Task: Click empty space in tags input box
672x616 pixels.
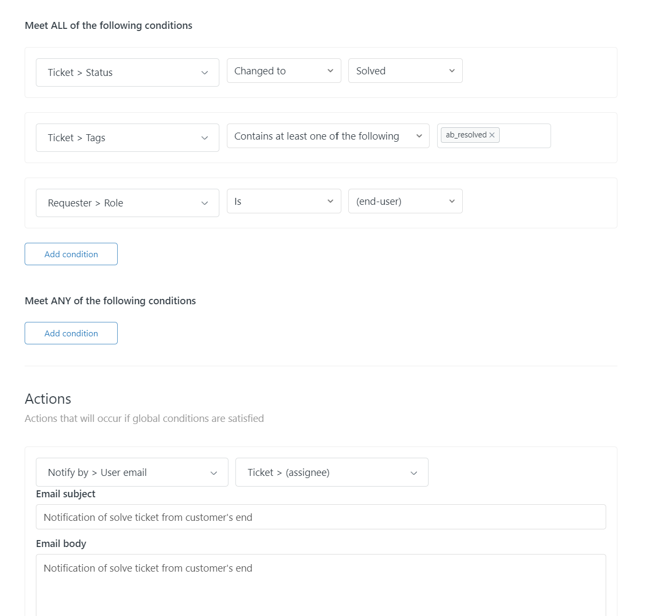Action: 524,136
